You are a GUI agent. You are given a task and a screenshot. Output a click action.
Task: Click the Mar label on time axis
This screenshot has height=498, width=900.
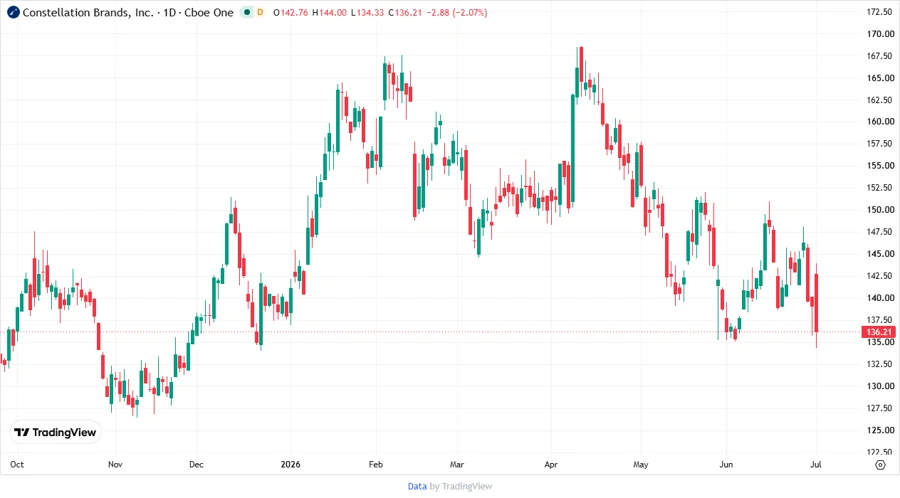[x=457, y=464]
